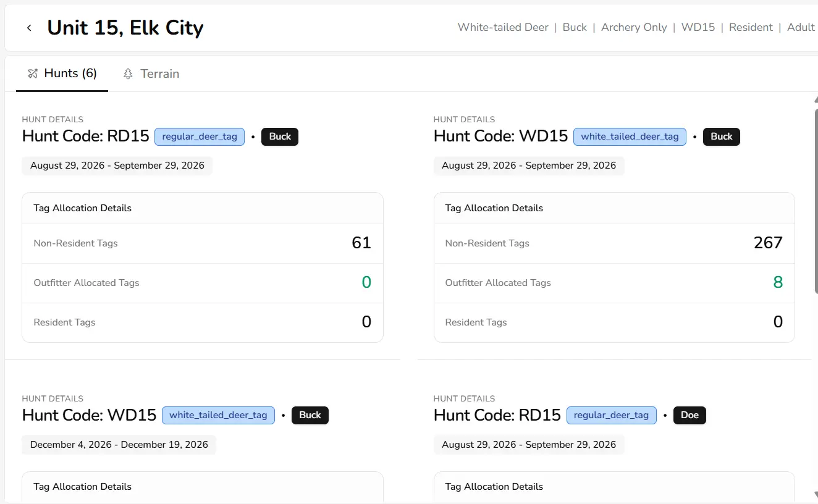Click the tree icon on Terrain tab
818x504 pixels.
click(x=128, y=73)
